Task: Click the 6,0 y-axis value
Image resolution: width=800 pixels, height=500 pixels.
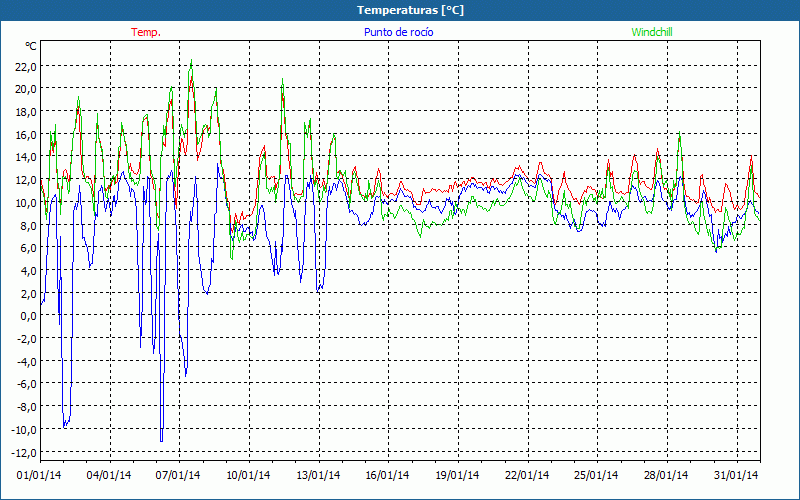Action: click(x=29, y=248)
